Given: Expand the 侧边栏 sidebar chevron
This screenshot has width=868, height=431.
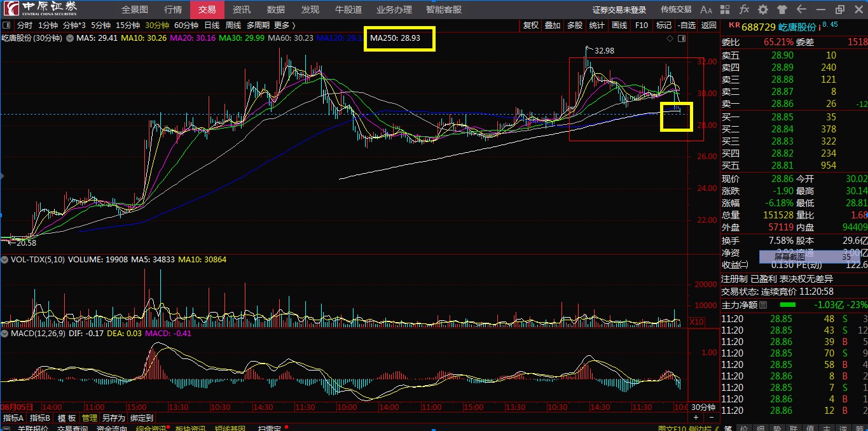Looking at the screenshot, I should pyautogui.click(x=717, y=430).
